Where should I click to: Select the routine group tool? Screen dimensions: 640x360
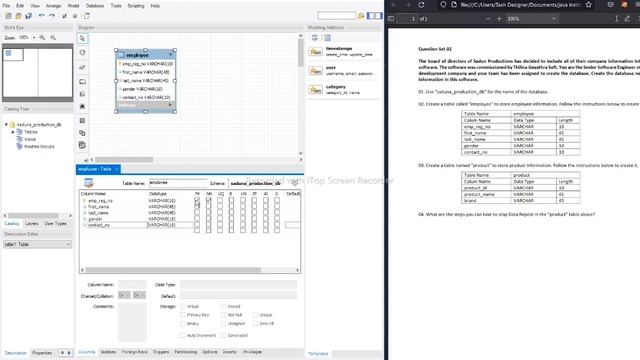coord(82,145)
